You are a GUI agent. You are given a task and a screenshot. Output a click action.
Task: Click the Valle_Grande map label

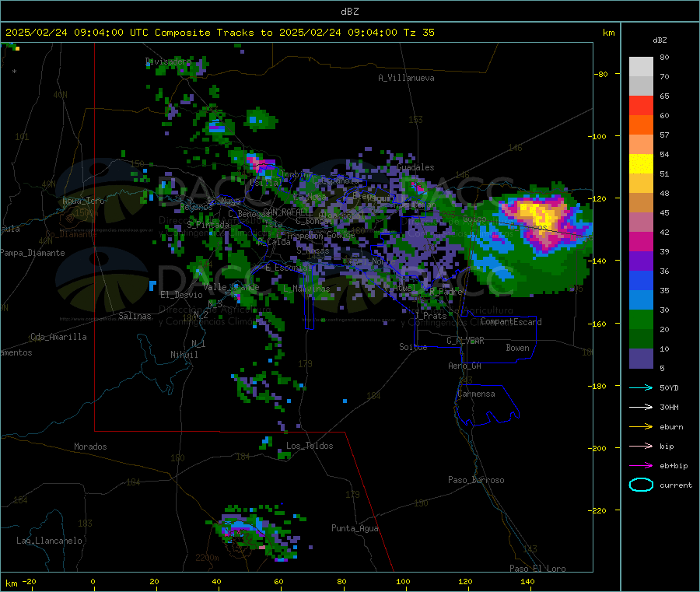pos(231,288)
